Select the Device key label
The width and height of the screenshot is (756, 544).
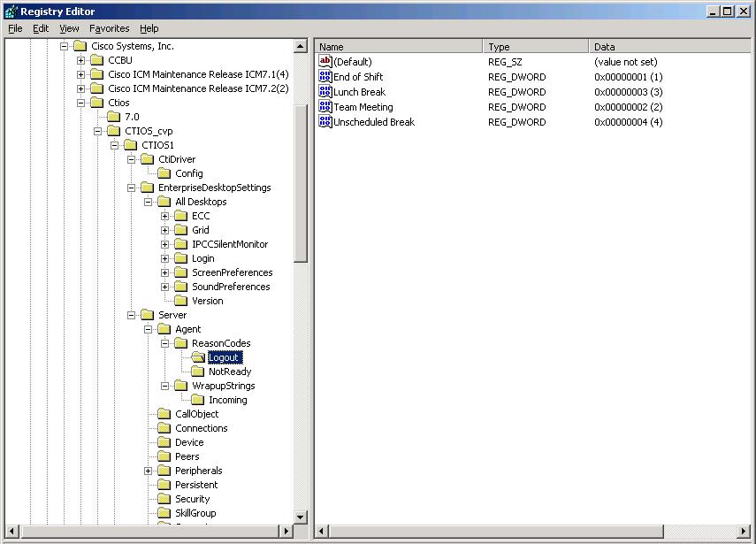click(189, 442)
